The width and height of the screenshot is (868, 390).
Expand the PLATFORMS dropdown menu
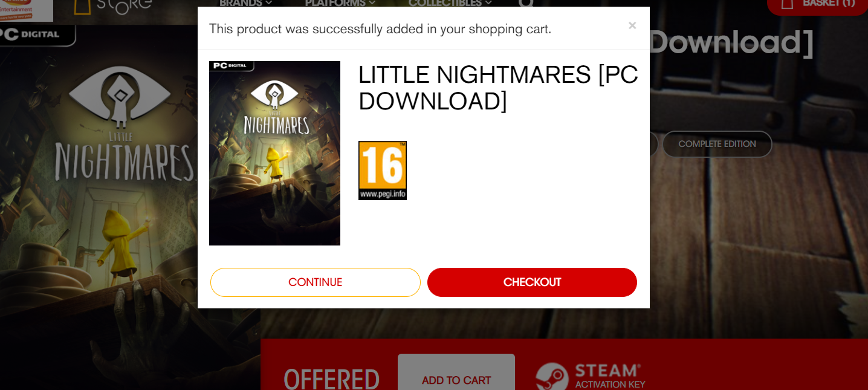click(340, 3)
